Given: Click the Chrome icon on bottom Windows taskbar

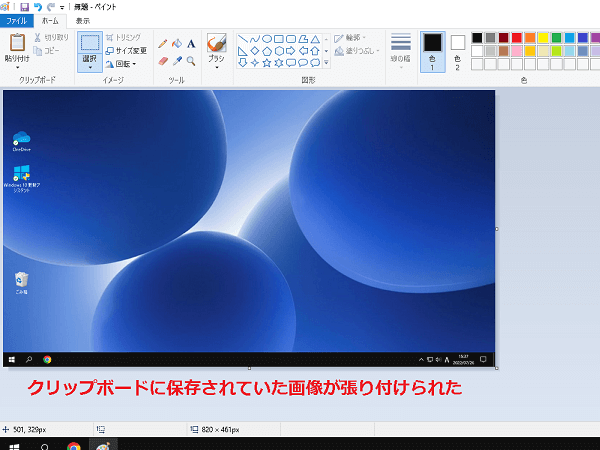Looking at the screenshot, I should pyautogui.click(x=73, y=446).
